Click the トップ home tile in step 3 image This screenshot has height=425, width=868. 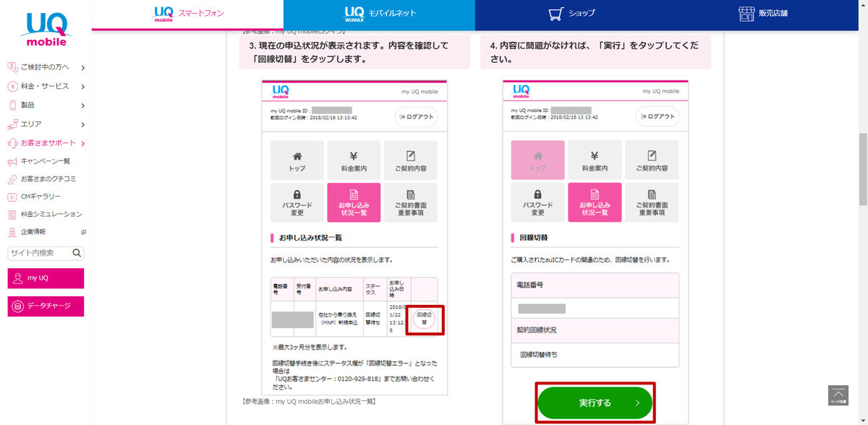[x=297, y=160]
